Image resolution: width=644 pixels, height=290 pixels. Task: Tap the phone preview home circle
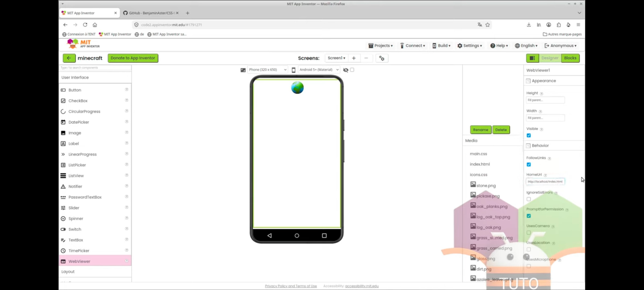pyautogui.click(x=297, y=235)
